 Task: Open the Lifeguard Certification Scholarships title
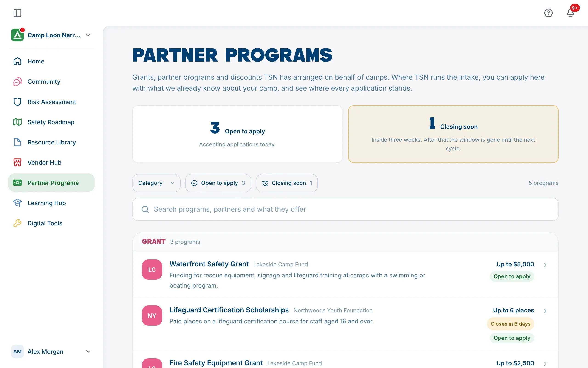[x=229, y=310]
